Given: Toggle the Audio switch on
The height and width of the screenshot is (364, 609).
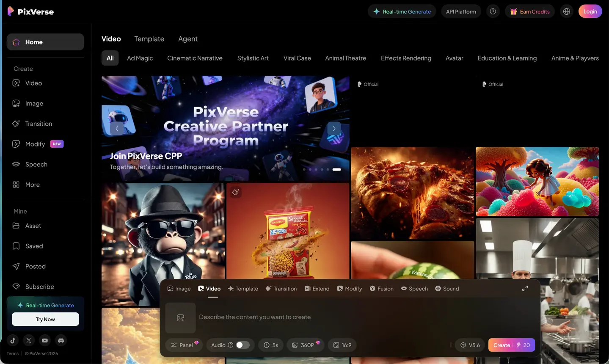Looking at the screenshot, I should click(x=242, y=345).
